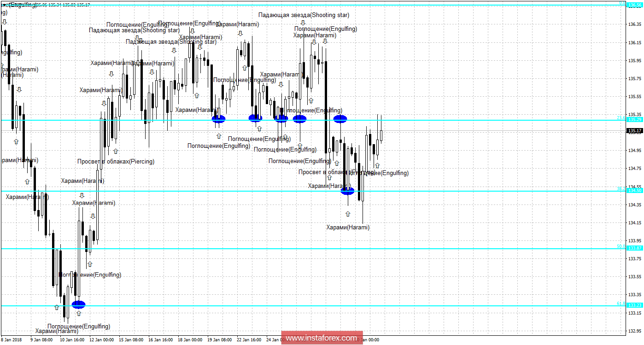Click the 23.6 Fibonacci level label near the right edge
The image size is (644, 345).
pos(621,117)
